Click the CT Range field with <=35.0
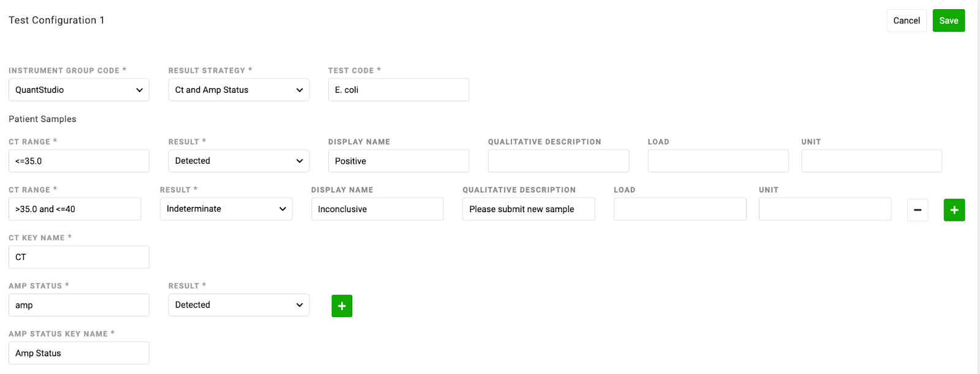 (79, 161)
